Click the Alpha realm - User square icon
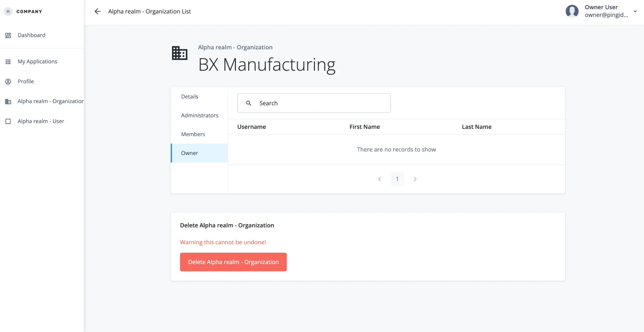Image resolution: width=644 pixels, height=332 pixels. [8, 121]
